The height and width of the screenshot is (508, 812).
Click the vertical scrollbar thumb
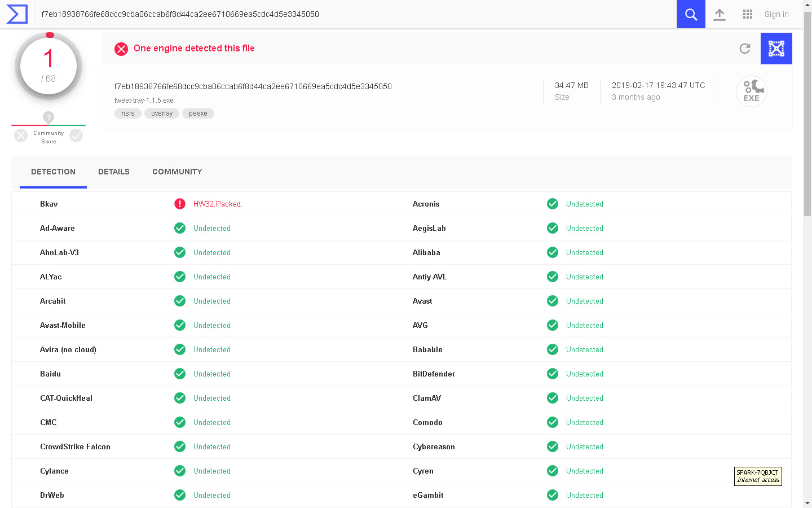click(x=807, y=113)
